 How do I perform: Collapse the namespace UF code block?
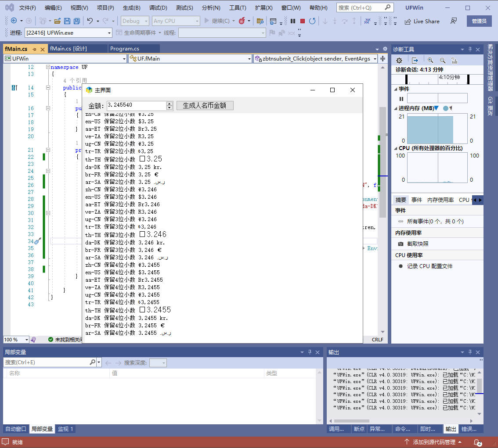pyautogui.click(x=48, y=67)
